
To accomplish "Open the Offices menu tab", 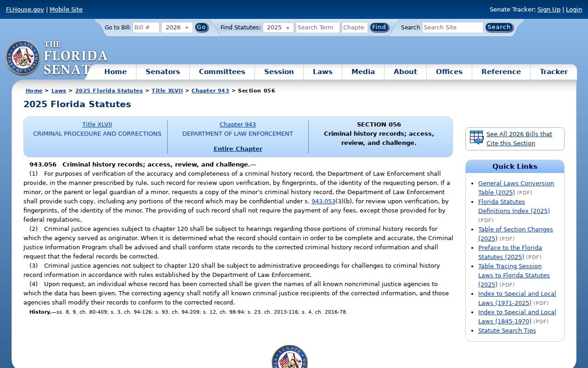I will (x=449, y=72).
